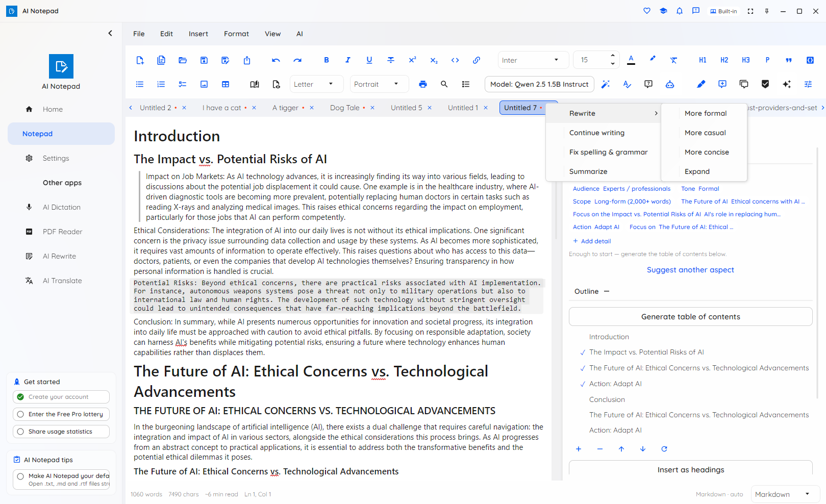Create a new document with toolbar icon

pos(140,60)
